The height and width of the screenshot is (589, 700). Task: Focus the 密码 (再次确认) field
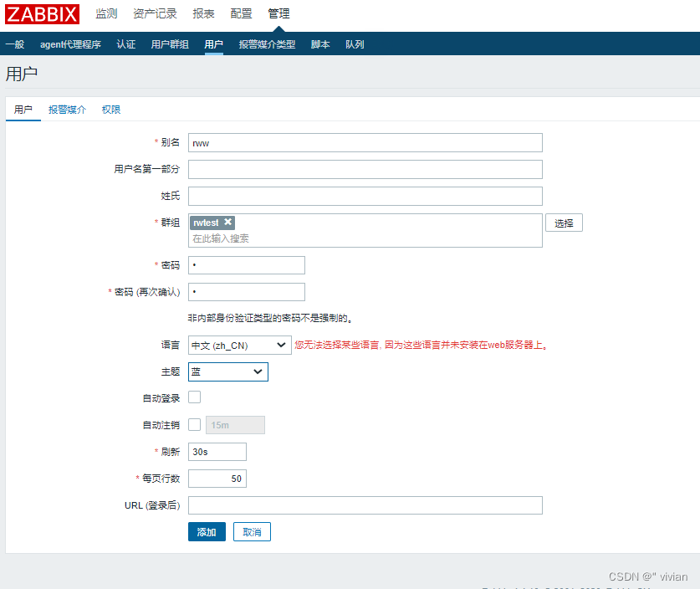coord(247,292)
